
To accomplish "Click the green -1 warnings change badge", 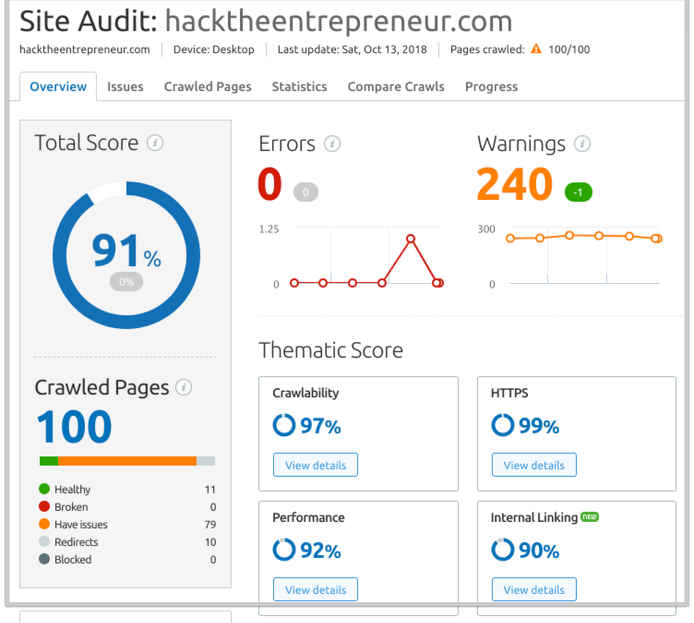I will (578, 192).
